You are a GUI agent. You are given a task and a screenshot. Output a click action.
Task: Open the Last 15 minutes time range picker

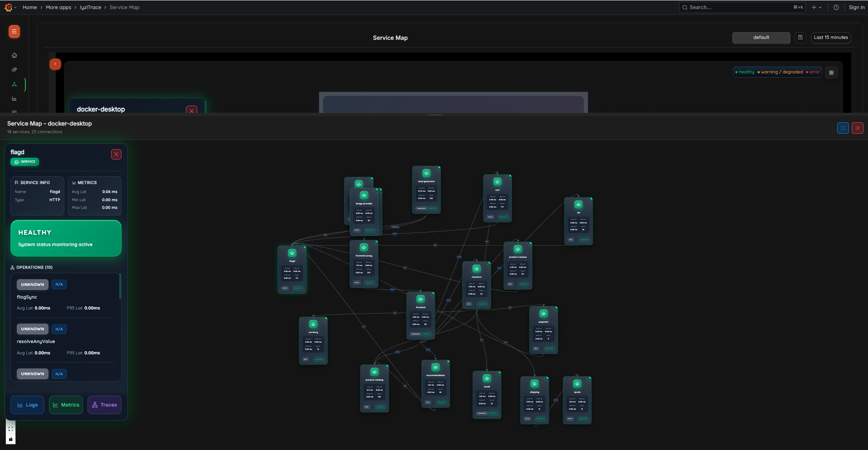[830, 37]
